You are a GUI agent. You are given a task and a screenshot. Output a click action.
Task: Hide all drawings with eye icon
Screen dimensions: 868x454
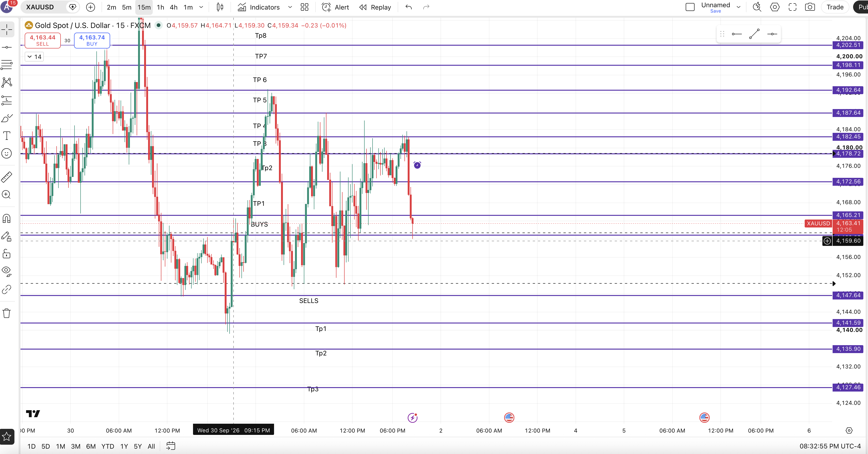tap(7, 271)
